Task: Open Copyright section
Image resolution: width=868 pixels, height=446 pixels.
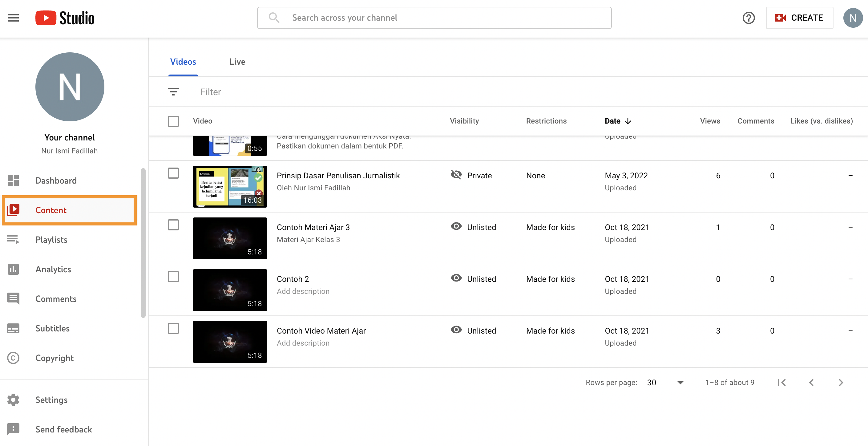Action: [x=54, y=358]
